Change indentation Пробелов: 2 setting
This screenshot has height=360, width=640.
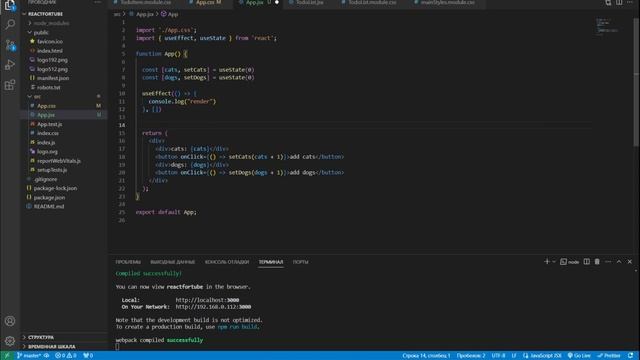coord(471,356)
